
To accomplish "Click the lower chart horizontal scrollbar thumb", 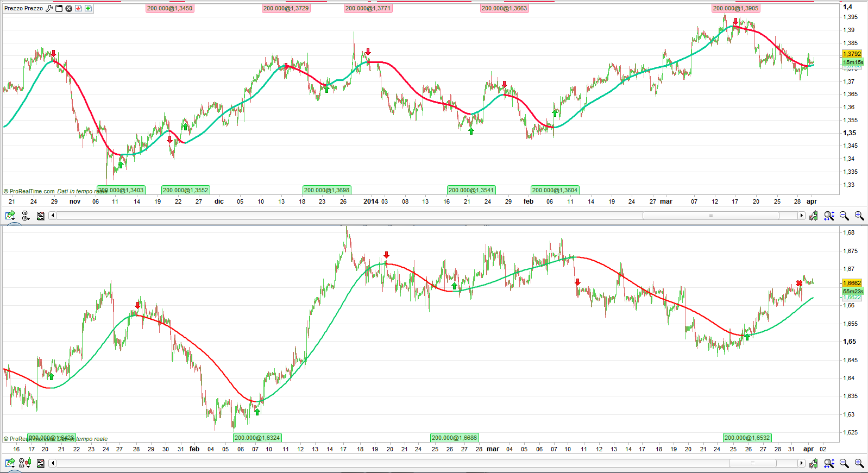I will [x=752, y=463].
